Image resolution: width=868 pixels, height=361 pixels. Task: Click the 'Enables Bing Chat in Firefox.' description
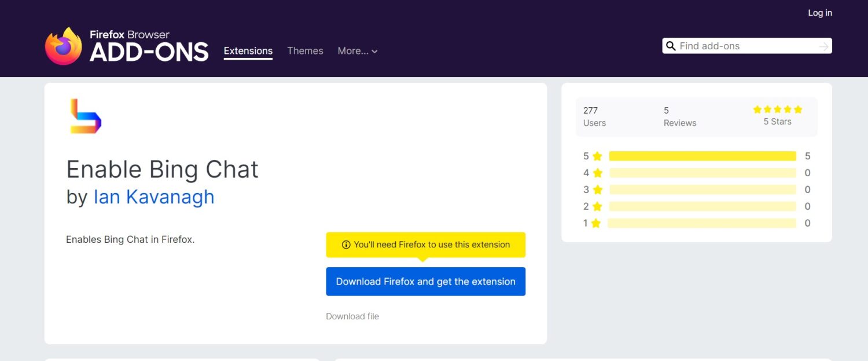[x=130, y=239]
